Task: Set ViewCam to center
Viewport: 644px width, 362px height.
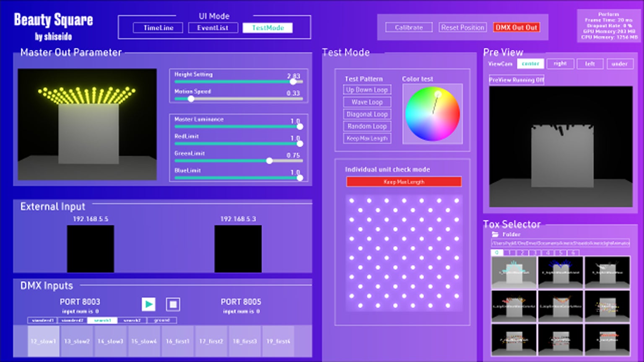Action: pos(530,64)
